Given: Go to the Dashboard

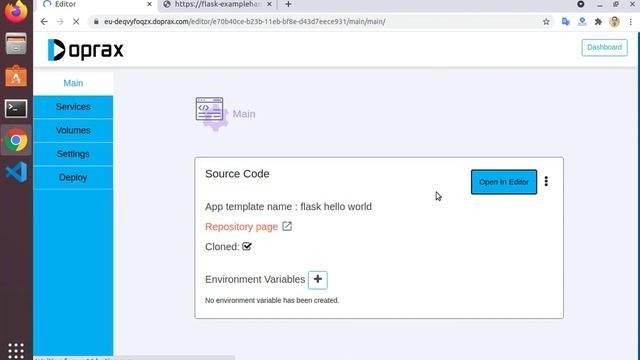Looking at the screenshot, I should (604, 47).
